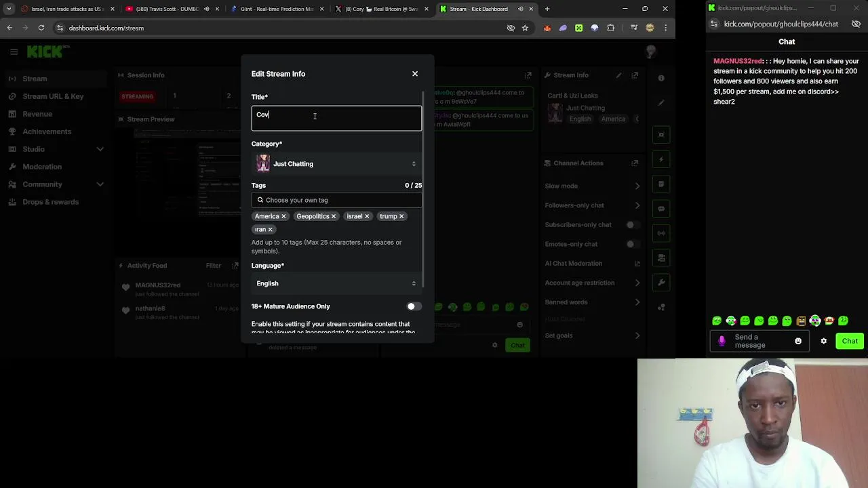Image resolution: width=868 pixels, height=488 pixels.
Task: Expand Banned words settings
Action: pos(592,302)
